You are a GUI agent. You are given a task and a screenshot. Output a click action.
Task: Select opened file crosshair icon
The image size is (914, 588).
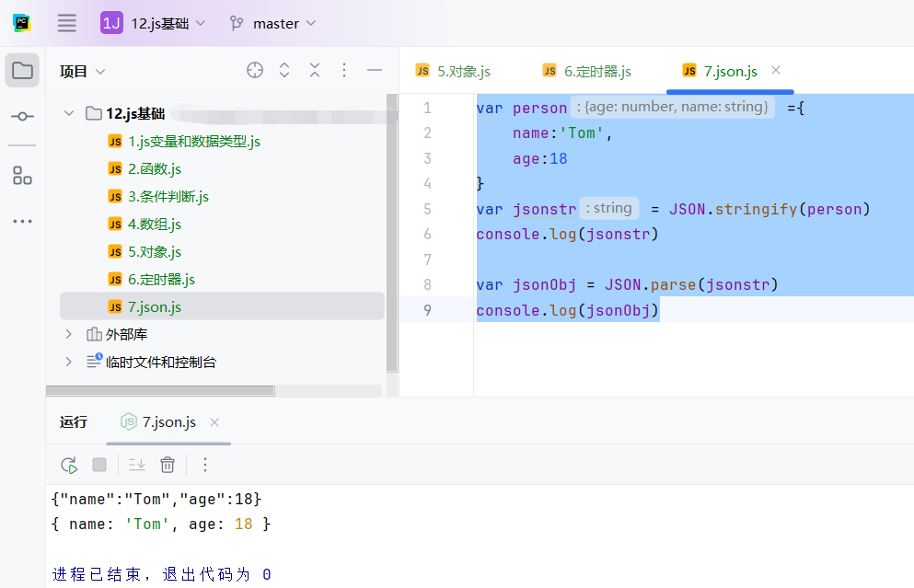click(x=255, y=71)
